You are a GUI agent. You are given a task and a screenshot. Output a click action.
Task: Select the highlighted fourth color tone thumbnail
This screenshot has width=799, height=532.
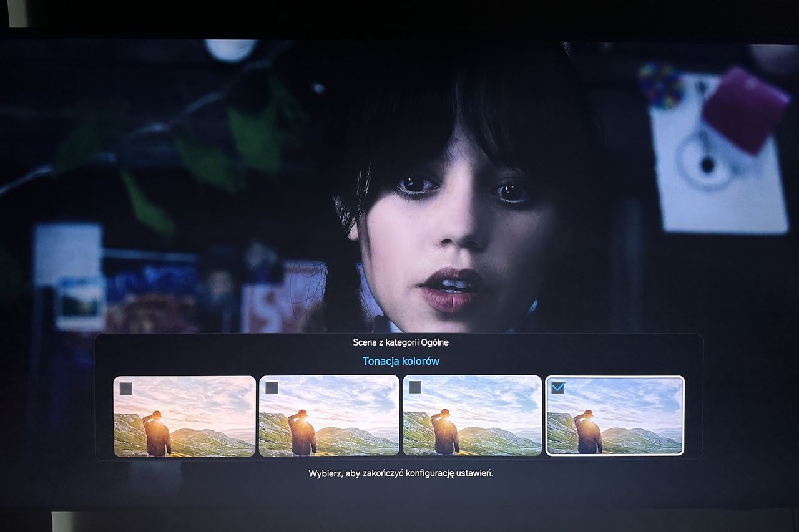click(615, 415)
